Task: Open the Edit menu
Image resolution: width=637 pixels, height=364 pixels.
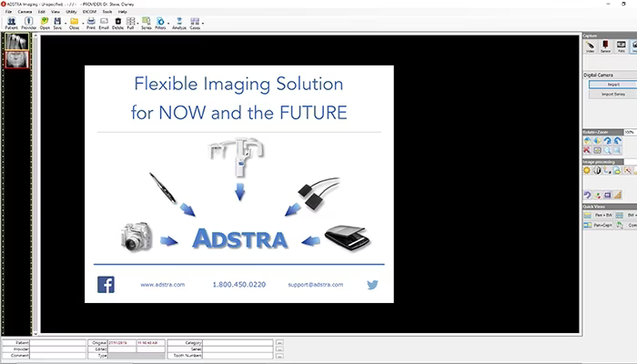Action: pos(42,12)
